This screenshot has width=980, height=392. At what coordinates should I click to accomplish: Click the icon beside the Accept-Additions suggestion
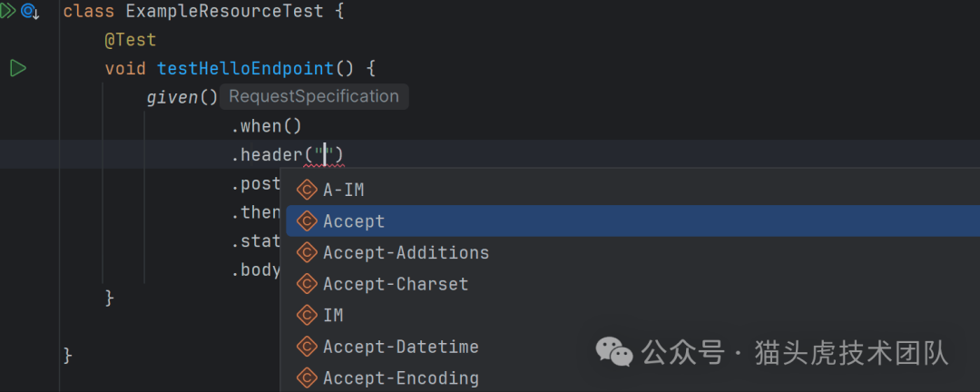pyautogui.click(x=307, y=252)
